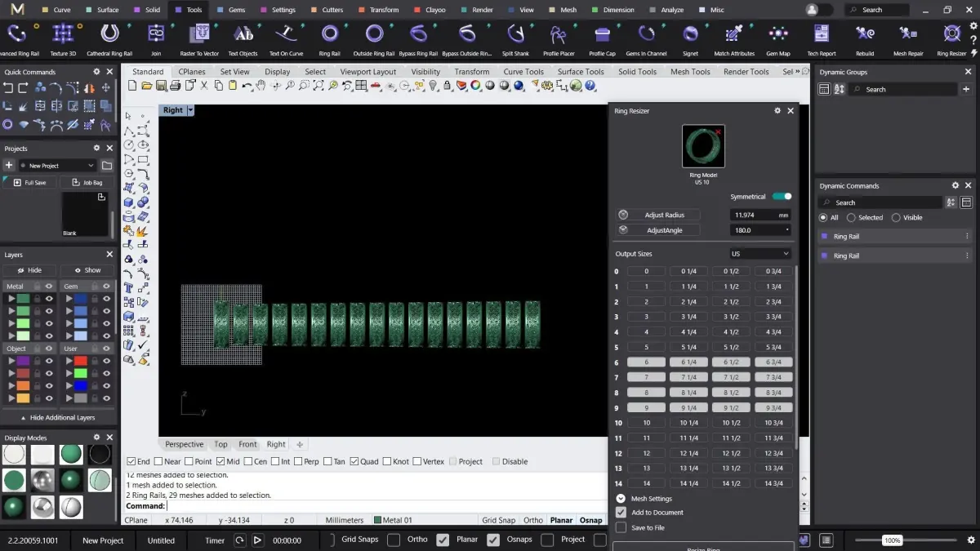The image size is (980, 551).
Task: Click the Ring Resizer toolbar icon
Action: [x=951, y=38]
